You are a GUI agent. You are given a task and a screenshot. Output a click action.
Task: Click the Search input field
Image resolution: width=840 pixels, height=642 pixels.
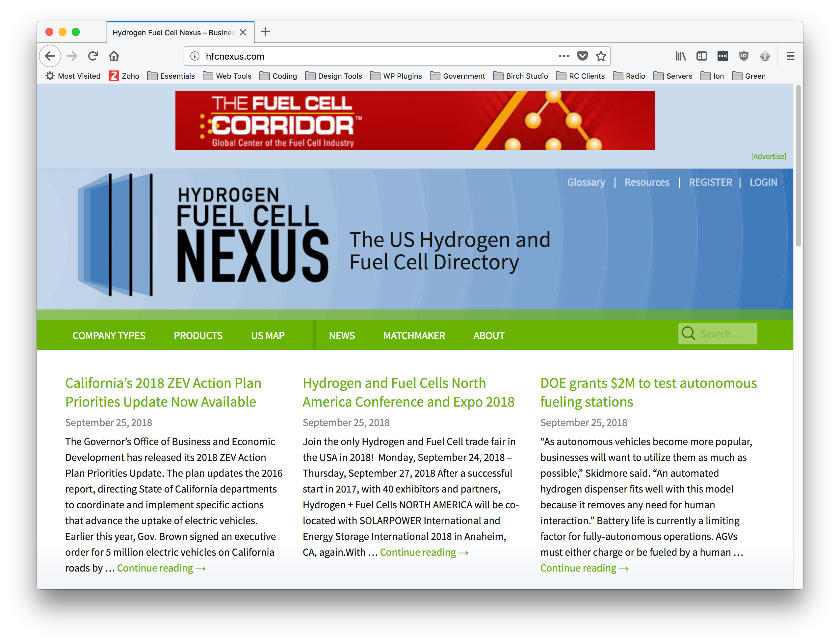[x=728, y=333]
